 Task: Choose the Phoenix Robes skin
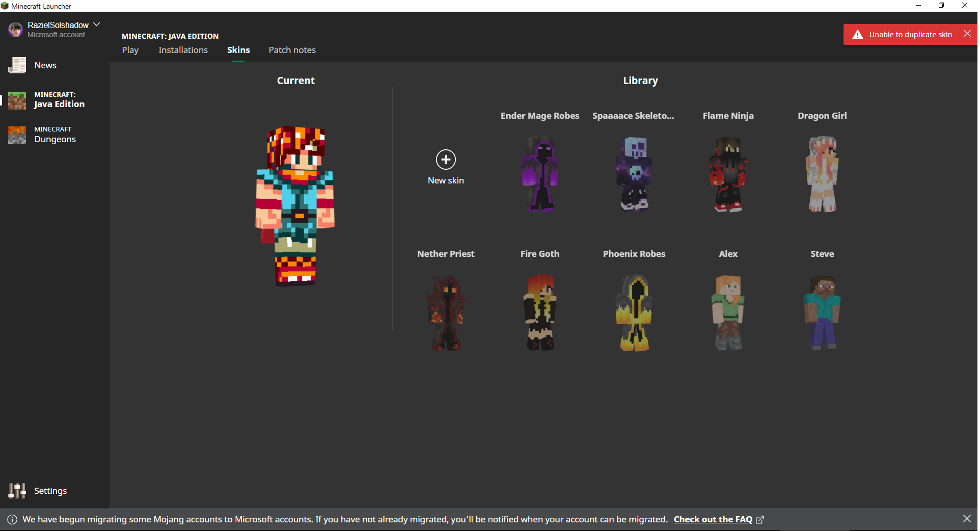(x=634, y=312)
